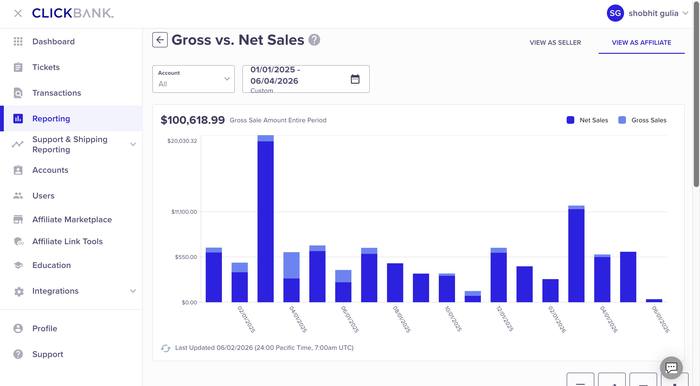This screenshot has width=700, height=386.
Task: Click the 02/01/2025 x-axis date label
Action: 246,320
